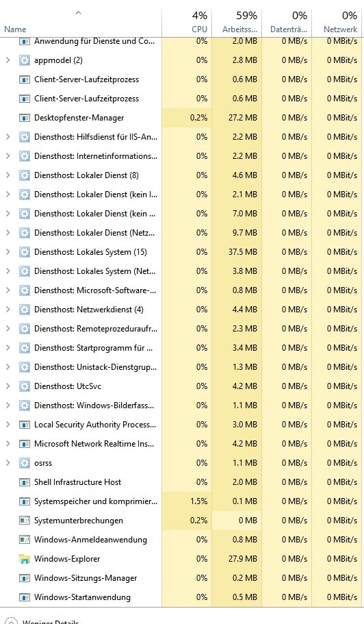Expand Diensthost: UtcSvc row
Screen dimensions: 364x624
tap(8, 386)
